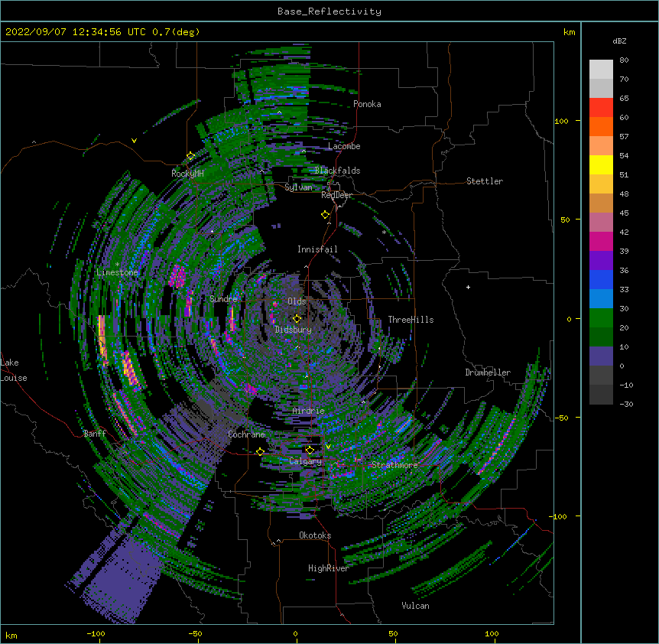The width and height of the screenshot is (659, 644).
Task: Click the Cochrane label
Action: (246, 434)
